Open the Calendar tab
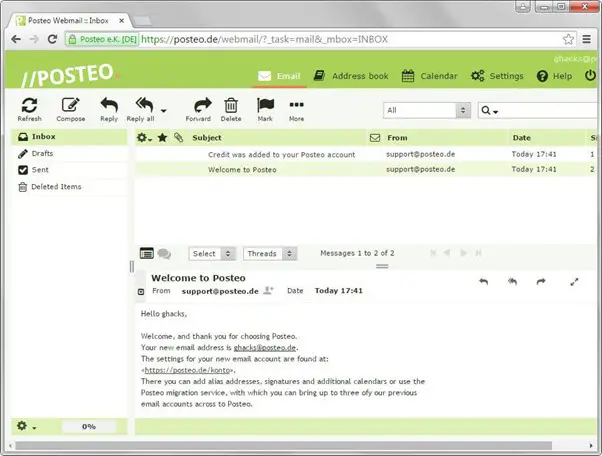602x456 pixels. tap(430, 76)
